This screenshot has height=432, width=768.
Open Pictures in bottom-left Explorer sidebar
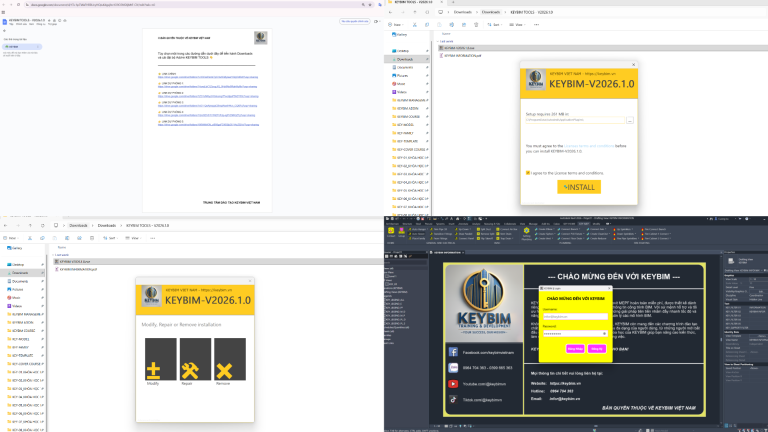coord(15,289)
